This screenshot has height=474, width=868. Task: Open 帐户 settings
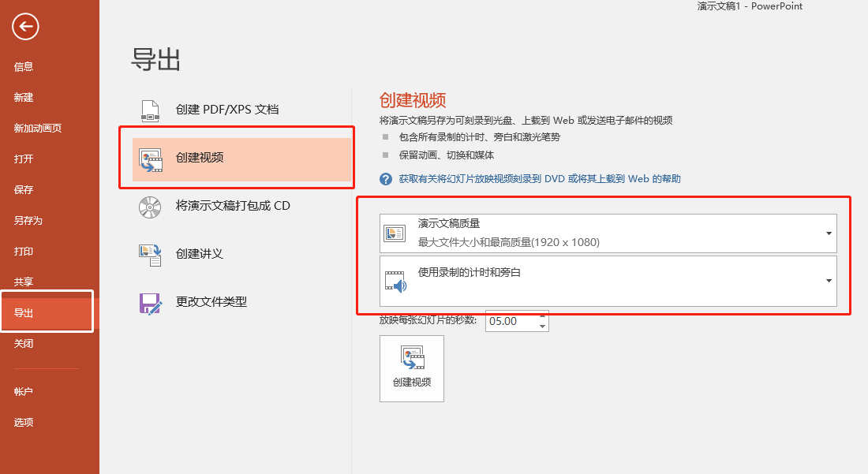click(24, 392)
